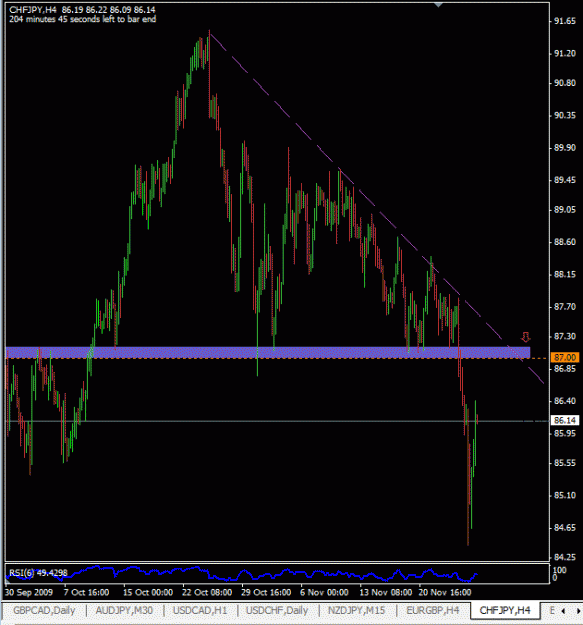Click the 13 Nov 08:00 time label
The width and height of the screenshot is (583, 625).
[x=386, y=592]
